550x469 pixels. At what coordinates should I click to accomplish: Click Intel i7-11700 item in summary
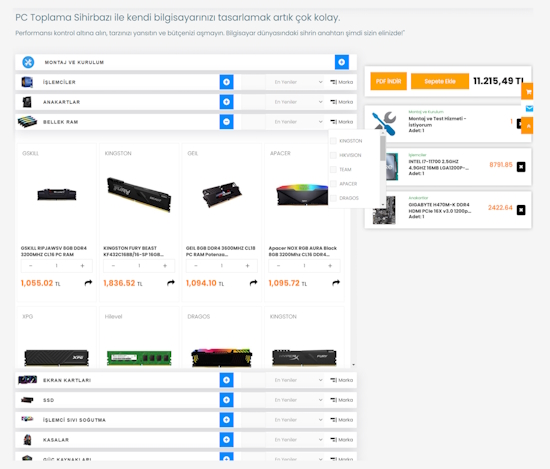(448, 167)
